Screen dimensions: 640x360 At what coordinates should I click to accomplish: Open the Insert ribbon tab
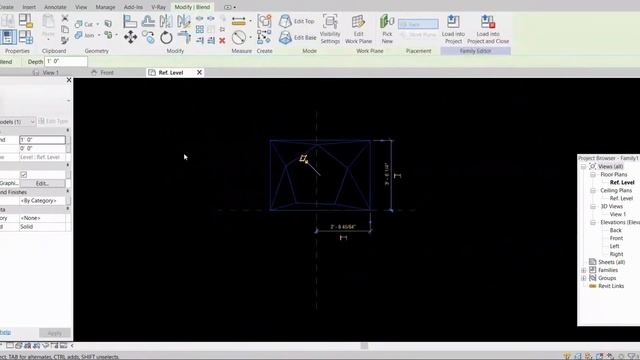pyautogui.click(x=29, y=7)
